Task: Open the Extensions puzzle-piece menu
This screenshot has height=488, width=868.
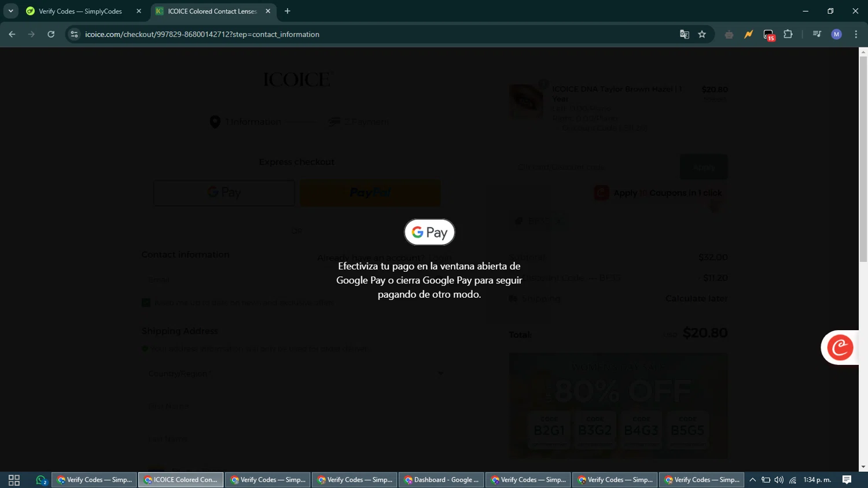Action: tap(788, 34)
